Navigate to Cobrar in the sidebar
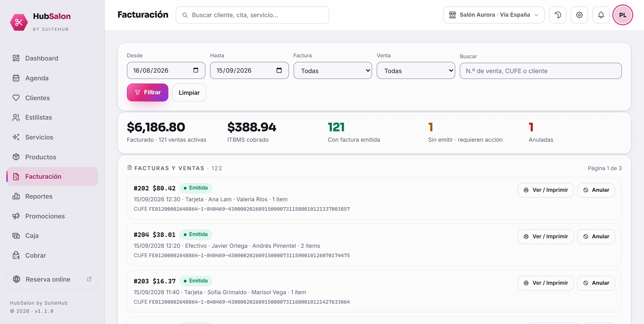This screenshot has width=644, height=324. tap(52, 255)
